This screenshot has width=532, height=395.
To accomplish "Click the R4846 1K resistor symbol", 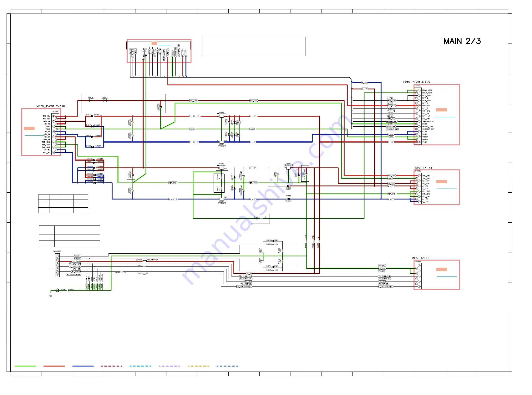I will 122,272.
